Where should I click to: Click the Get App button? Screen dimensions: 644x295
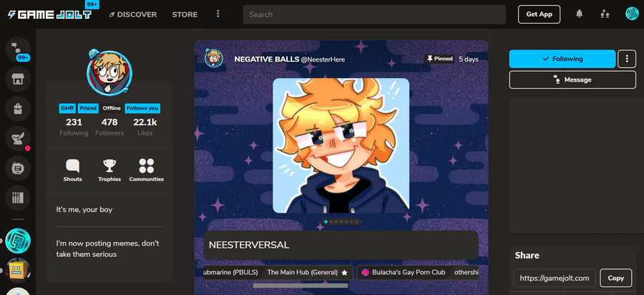click(540, 14)
